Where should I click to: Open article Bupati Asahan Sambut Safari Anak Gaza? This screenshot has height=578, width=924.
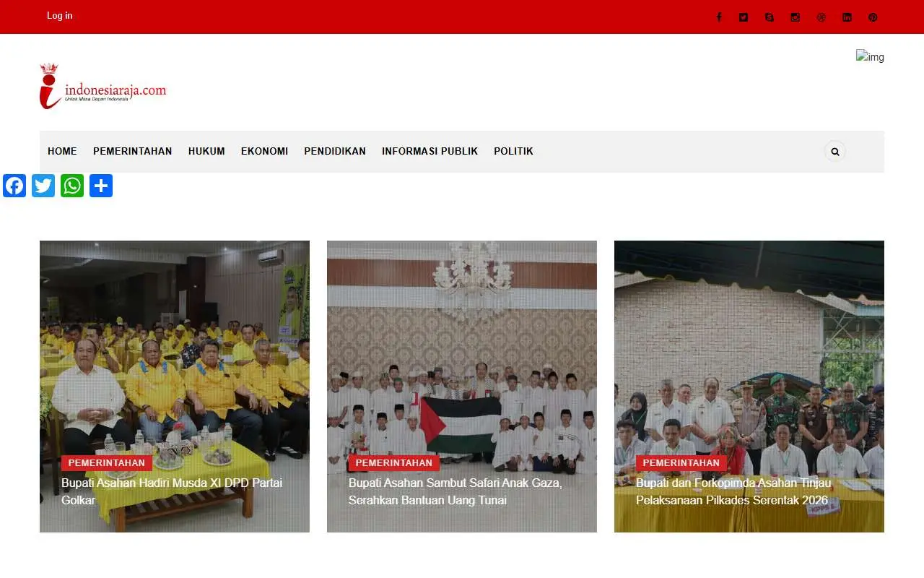pos(456,491)
